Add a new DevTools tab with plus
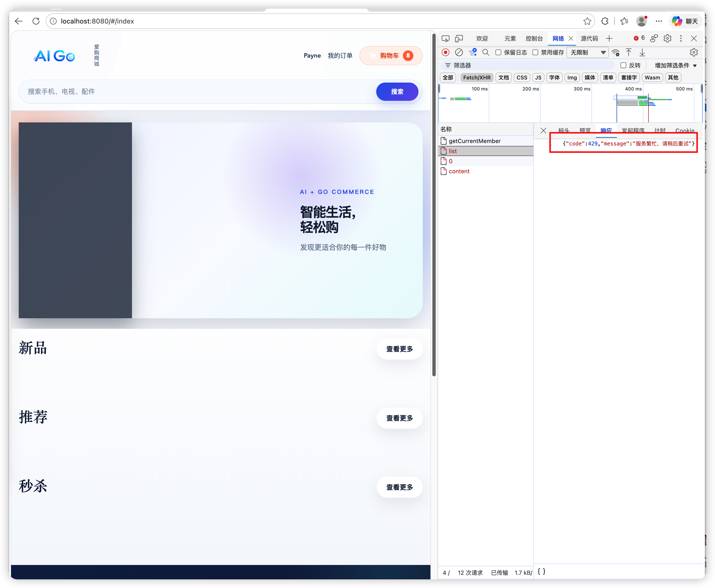The width and height of the screenshot is (715, 588). (x=609, y=39)
